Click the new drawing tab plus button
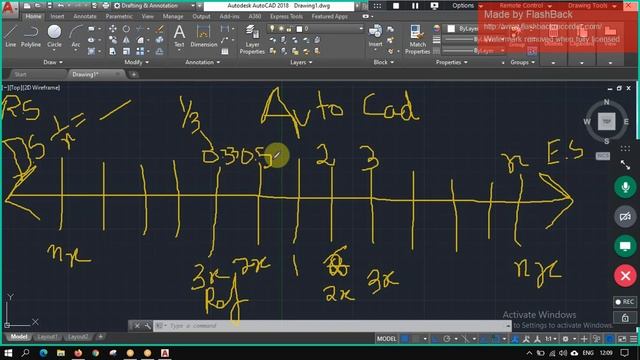This screenshot has width=640, height=360. 133,74
